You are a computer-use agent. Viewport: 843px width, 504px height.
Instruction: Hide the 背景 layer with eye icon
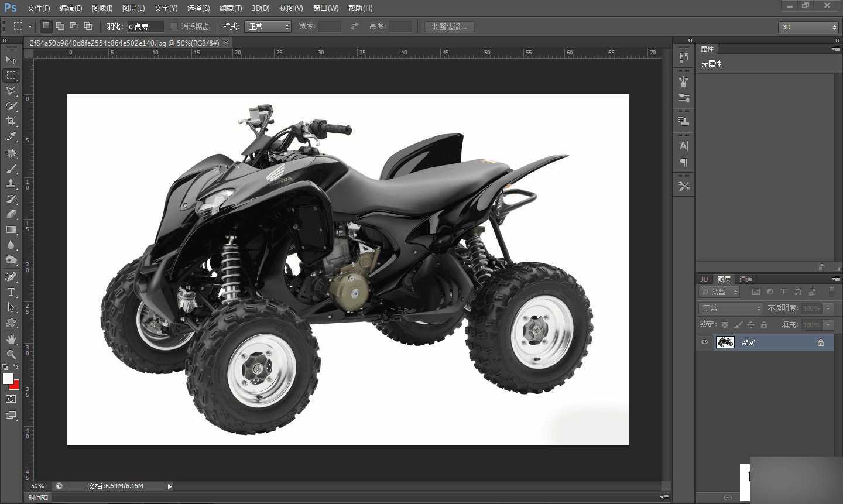click(x=705, y=342)
